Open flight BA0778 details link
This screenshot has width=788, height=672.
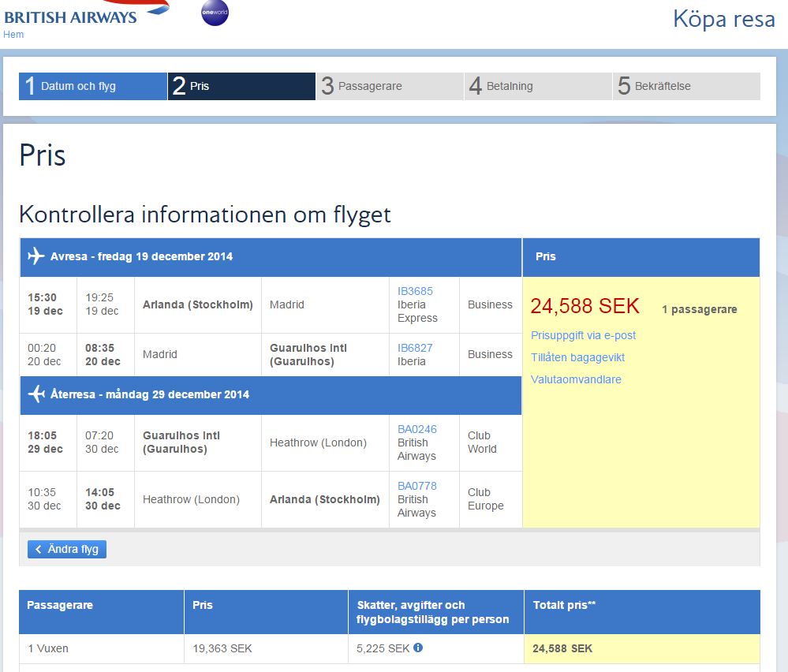point(416,486)
